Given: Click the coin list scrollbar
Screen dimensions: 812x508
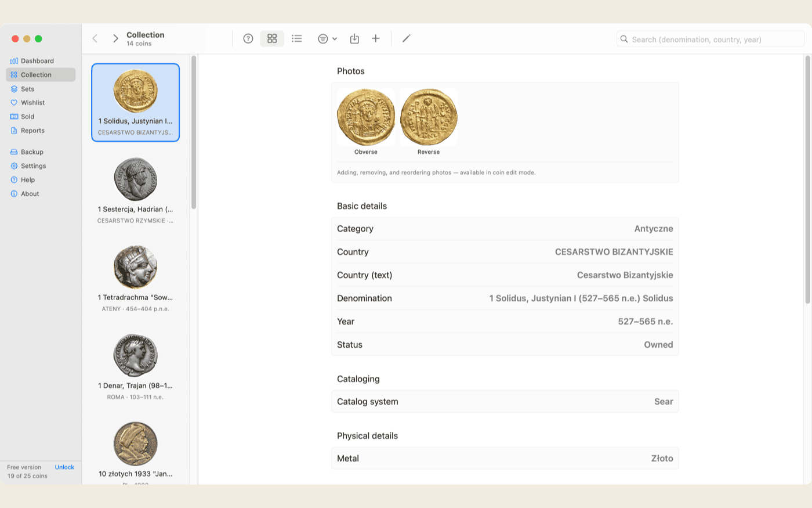Looking at the screenshot, I should (x=194, y=132).
